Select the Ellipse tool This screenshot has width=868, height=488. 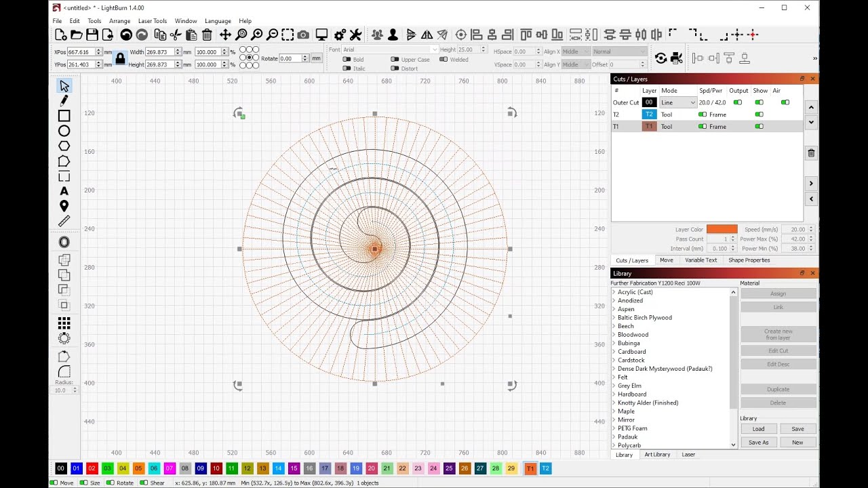pos(64,131)
